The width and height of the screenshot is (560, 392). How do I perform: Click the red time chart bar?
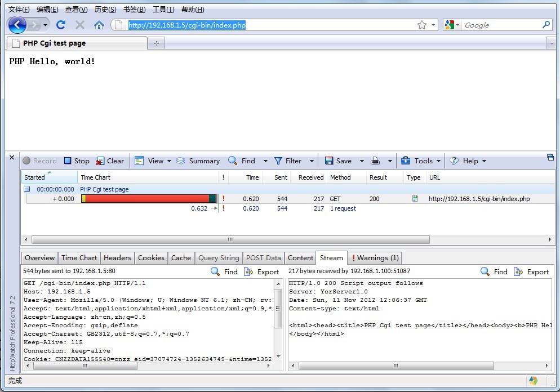point(146,199)
